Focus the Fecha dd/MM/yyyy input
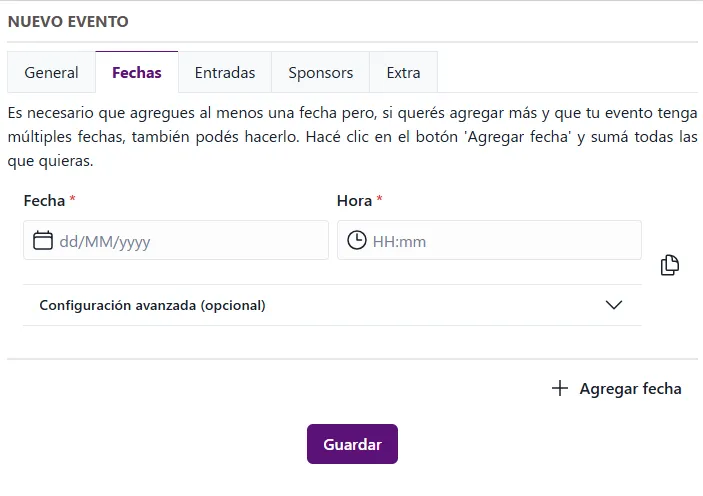Screen dimensions: 703x496 click(x=176, y=240)
